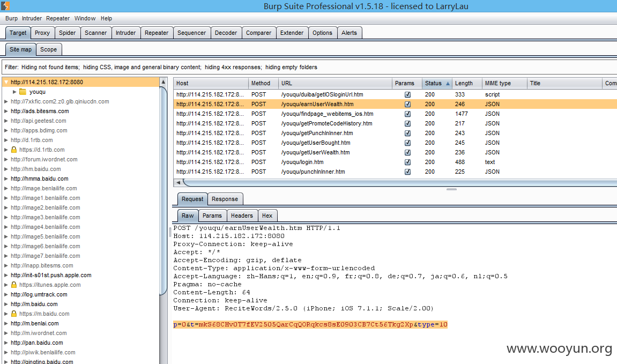Sort table by Host column header
The width and height of the screenshot is (617, 364).
211,84
